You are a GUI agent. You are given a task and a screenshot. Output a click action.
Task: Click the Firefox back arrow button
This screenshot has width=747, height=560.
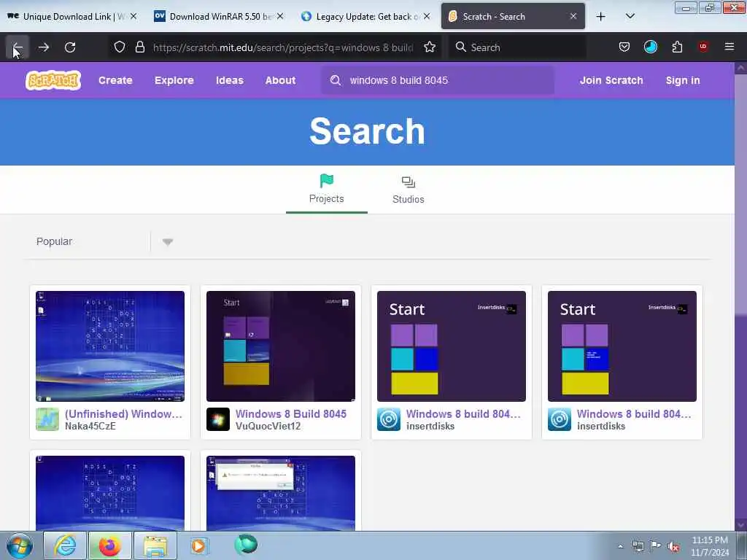pos(18,47)
